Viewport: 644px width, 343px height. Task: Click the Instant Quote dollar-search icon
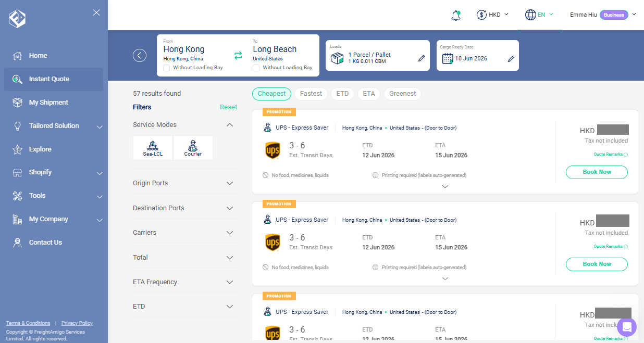pyautogui.click(x=17, y=79)
